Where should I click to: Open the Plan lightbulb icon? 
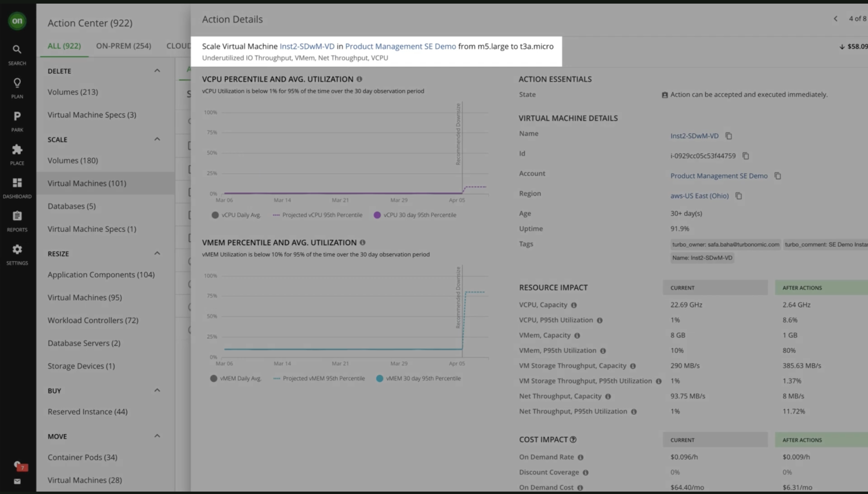pyautogui.click(x=17, y=88)
